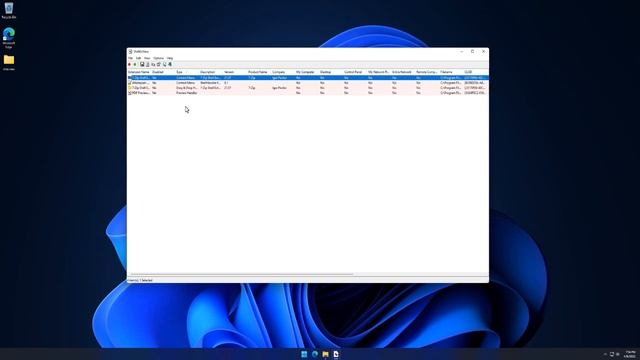
Task: Click the Filename cell of the PDF Preview row
Action: (451, 93)
